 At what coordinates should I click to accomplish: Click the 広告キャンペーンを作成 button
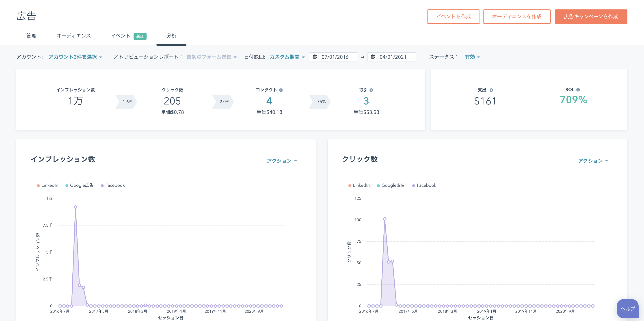point(591,17)
